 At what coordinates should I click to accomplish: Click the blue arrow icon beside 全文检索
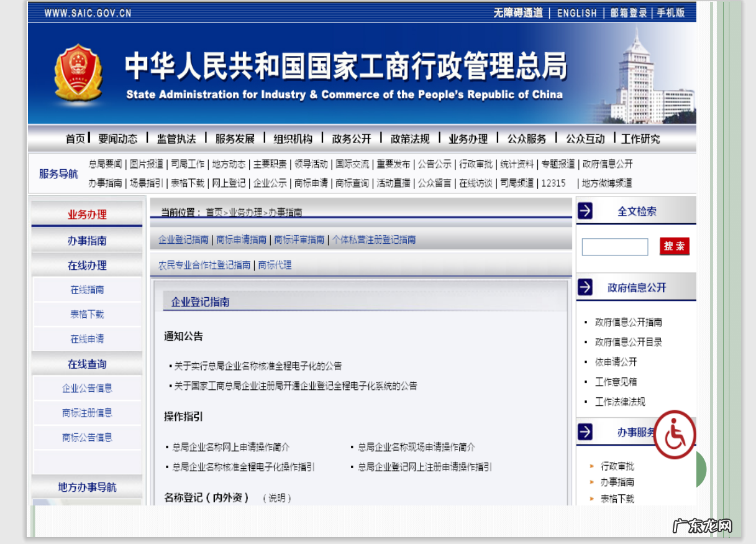pos(585,211)
